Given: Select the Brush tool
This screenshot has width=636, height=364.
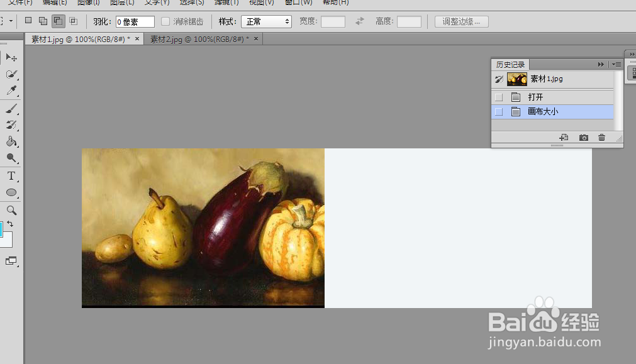Looking at the screenshot, I should (x=11, y=109).
